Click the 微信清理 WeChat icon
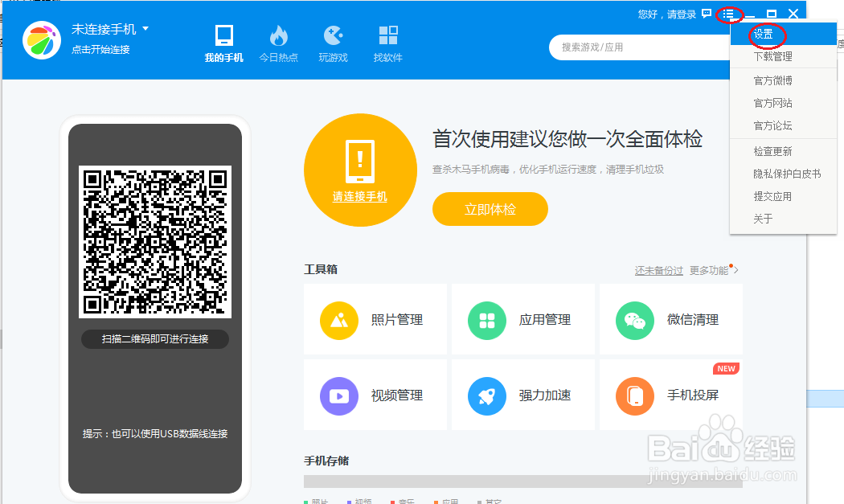 (635, 321)
